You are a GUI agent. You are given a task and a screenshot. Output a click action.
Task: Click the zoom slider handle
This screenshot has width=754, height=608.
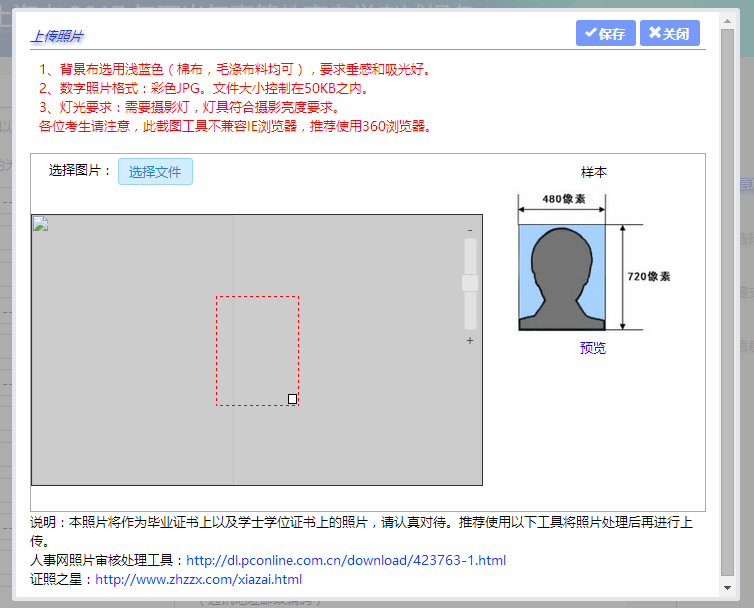tap(470, 283)
